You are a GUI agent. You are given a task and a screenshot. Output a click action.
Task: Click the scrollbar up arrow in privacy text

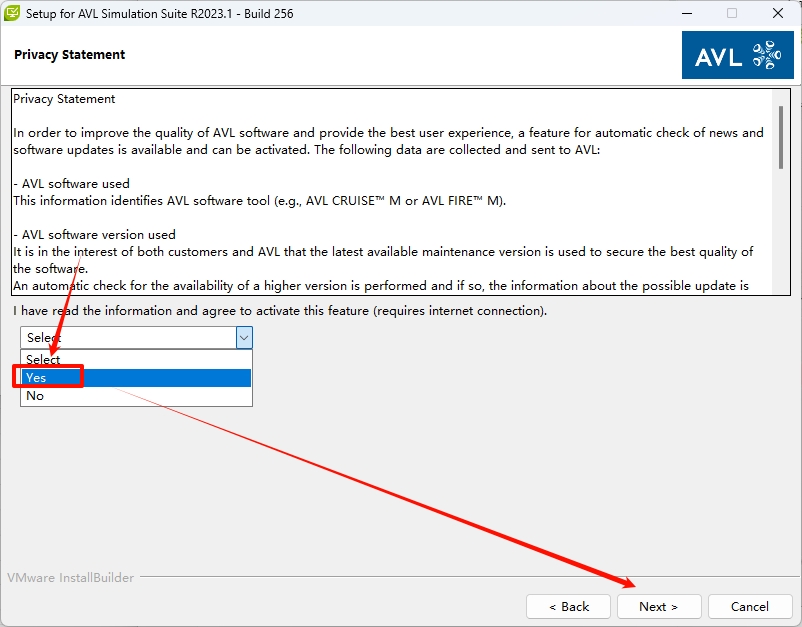pyautogui.click(x=782, y=97)
